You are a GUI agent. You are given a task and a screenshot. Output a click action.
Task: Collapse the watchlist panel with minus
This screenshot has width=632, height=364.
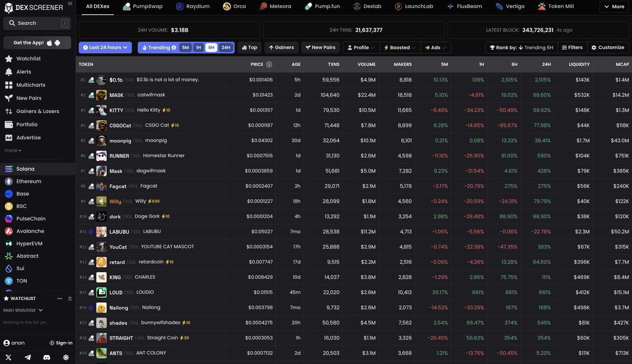(60, 298)
